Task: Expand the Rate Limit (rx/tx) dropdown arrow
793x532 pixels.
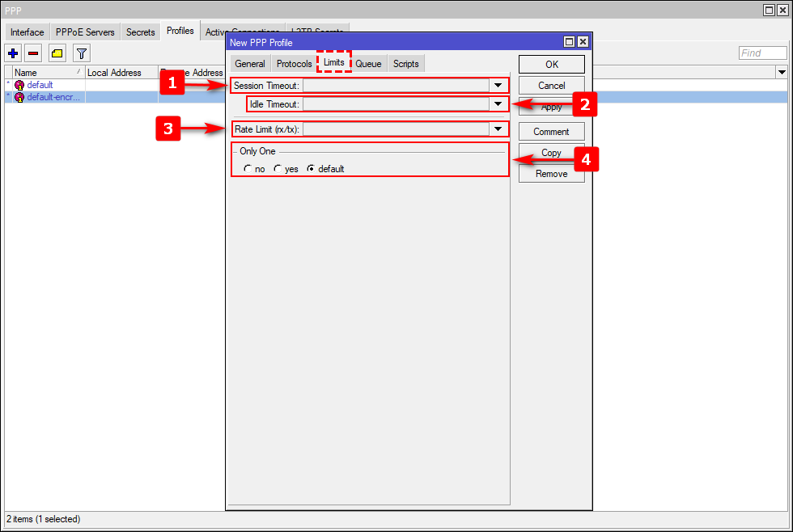Action: [498, 129]
